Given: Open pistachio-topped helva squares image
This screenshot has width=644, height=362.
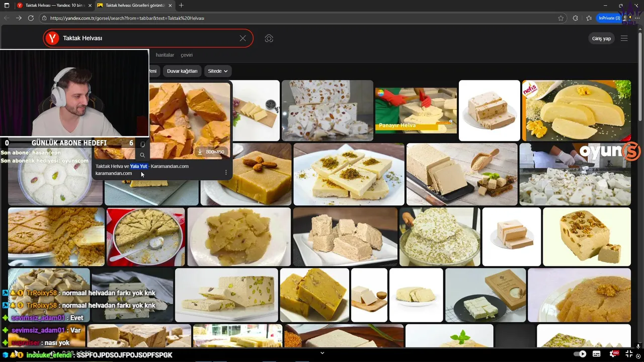Looking at the screenshot, I should 349,174.
